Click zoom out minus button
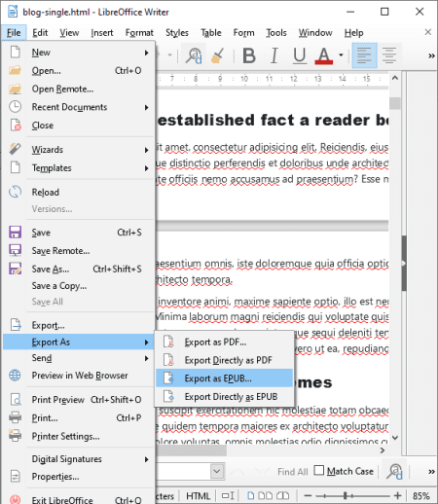Image resolution: width=438 pixels, height=504 pixels. 308,495
